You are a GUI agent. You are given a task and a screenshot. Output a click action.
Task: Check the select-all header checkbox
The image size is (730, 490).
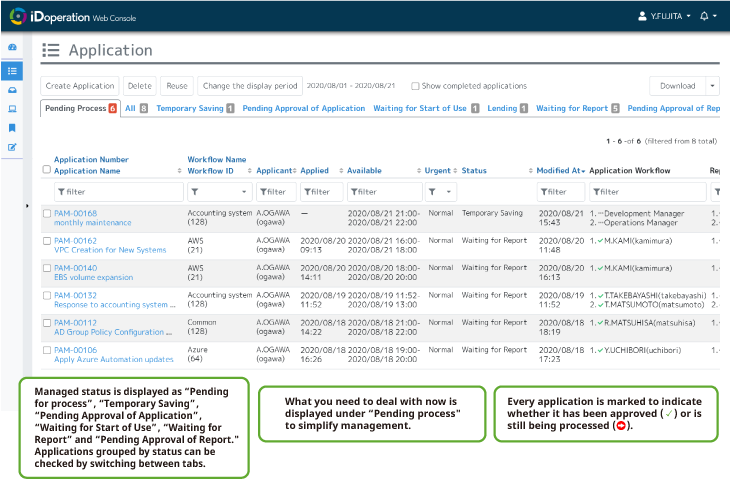[47, 170]
